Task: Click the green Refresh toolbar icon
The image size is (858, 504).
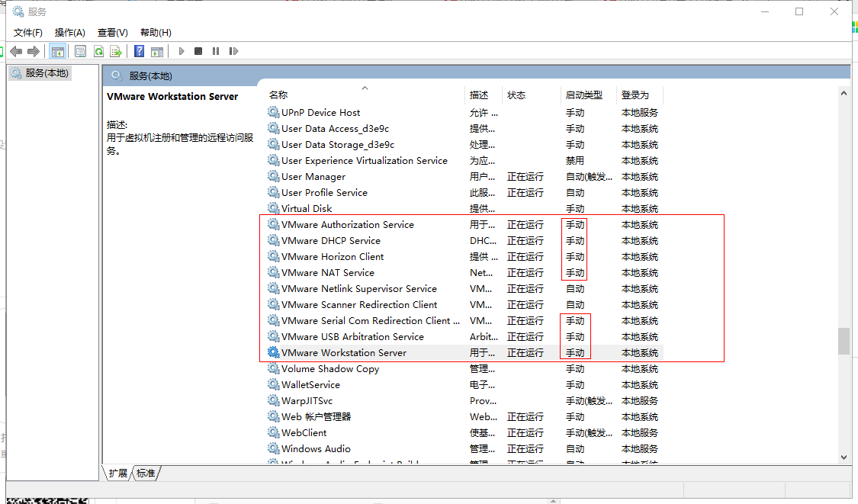Action: point(98,51)
